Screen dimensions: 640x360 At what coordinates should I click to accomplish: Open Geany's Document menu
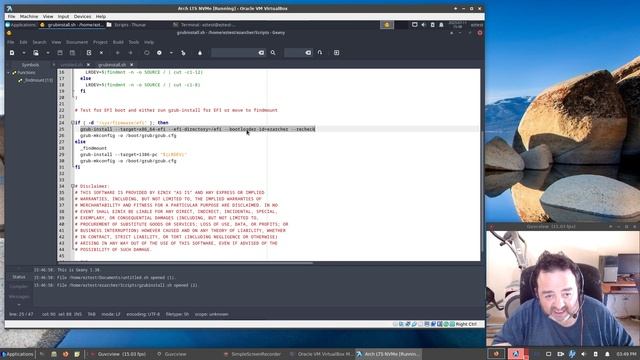tap(77, 42)
